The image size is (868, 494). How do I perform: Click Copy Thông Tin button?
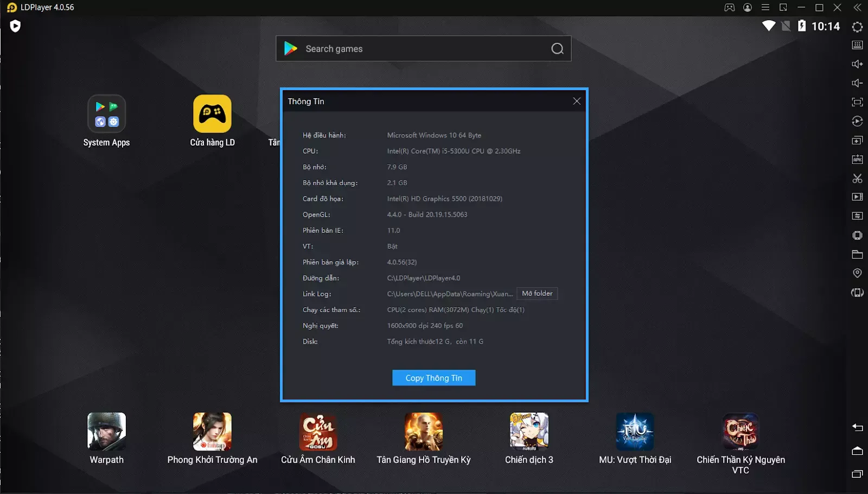[x=434, y=378]
